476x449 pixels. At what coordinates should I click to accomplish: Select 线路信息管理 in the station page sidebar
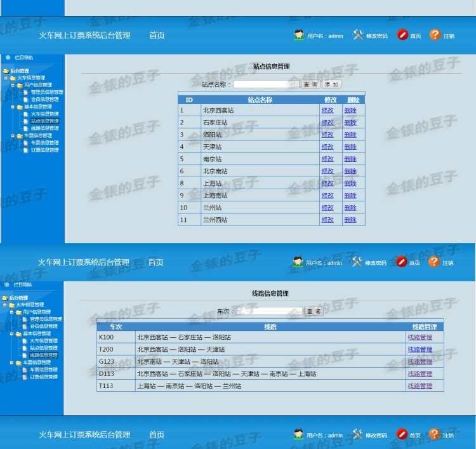[x=44, y=128]
